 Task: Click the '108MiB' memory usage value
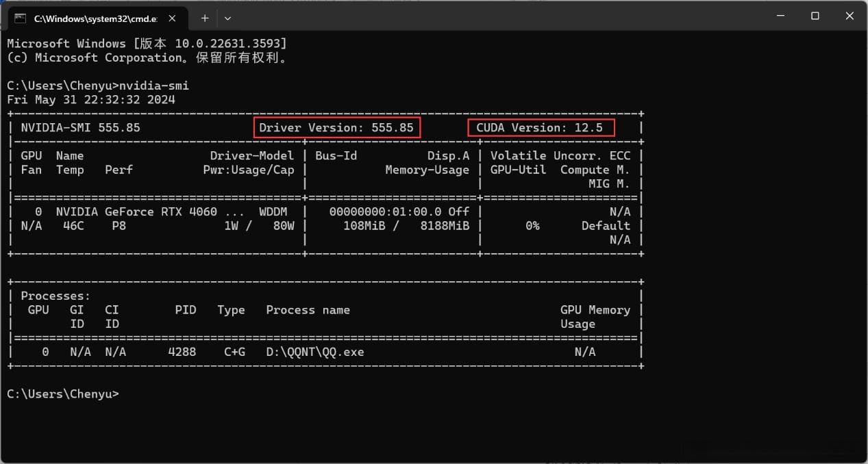pyautogui.click(x=364, y=226)
